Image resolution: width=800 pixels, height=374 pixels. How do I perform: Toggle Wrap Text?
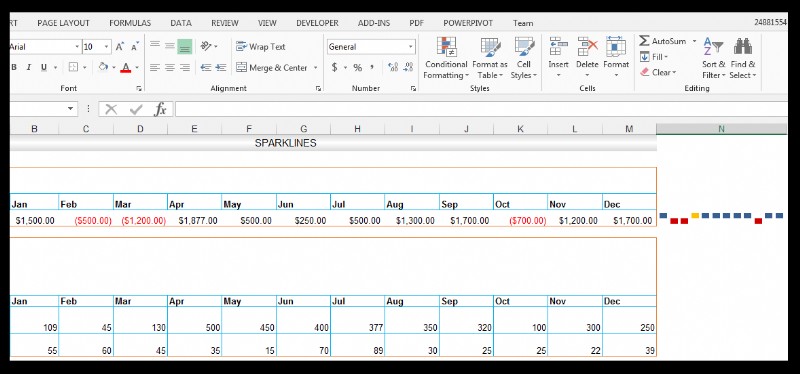coord(260,46)
